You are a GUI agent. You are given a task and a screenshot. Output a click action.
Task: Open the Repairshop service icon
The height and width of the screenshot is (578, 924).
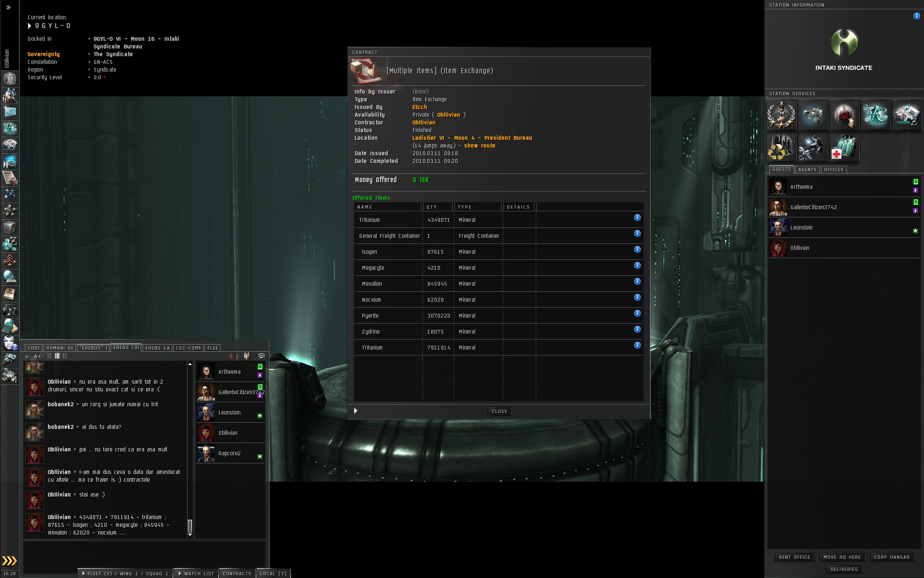point(812,146)
